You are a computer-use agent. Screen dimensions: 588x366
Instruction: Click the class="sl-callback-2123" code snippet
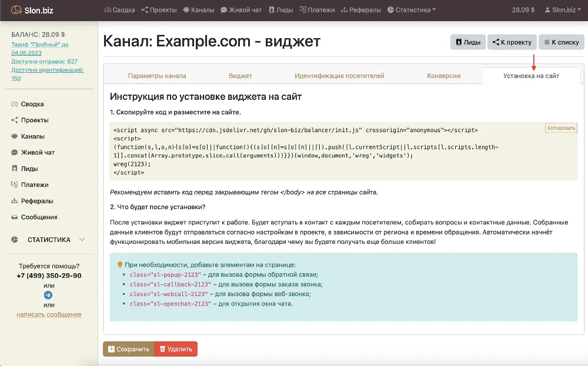171,284
